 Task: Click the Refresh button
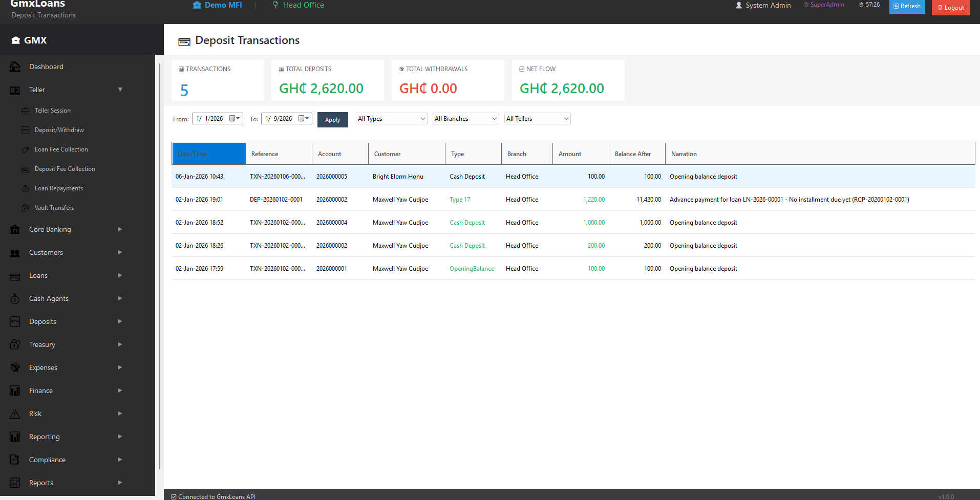907,7
